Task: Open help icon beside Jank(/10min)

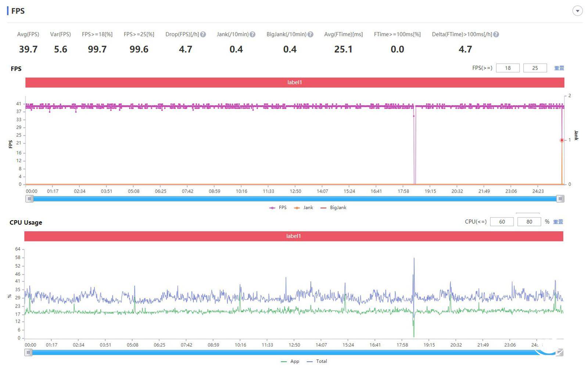Action: point(252,35)
